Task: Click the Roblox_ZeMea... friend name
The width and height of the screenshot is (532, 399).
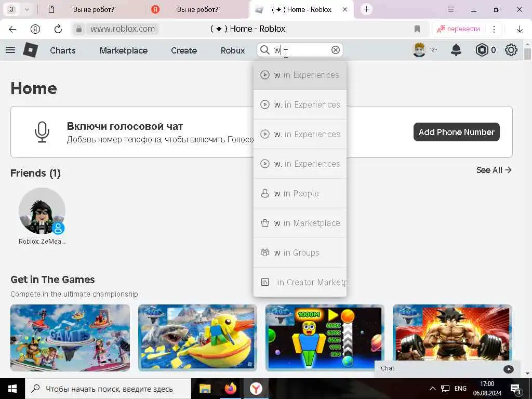Action: point(42,241)
